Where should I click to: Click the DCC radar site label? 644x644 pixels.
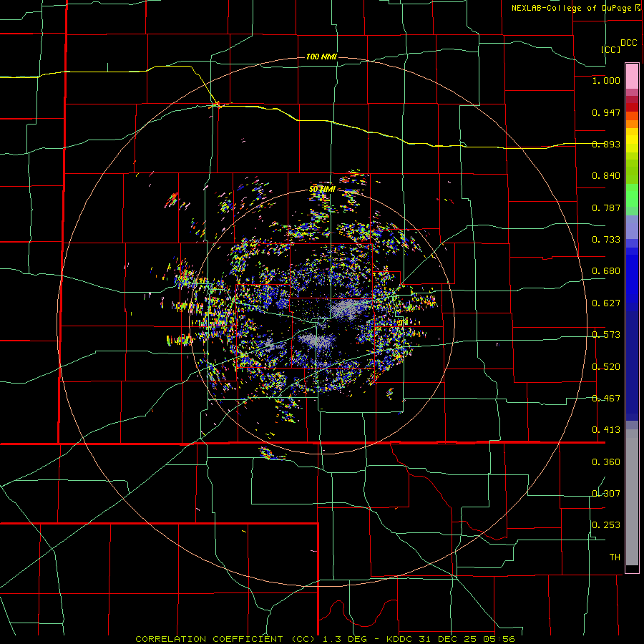pos(628,43)
